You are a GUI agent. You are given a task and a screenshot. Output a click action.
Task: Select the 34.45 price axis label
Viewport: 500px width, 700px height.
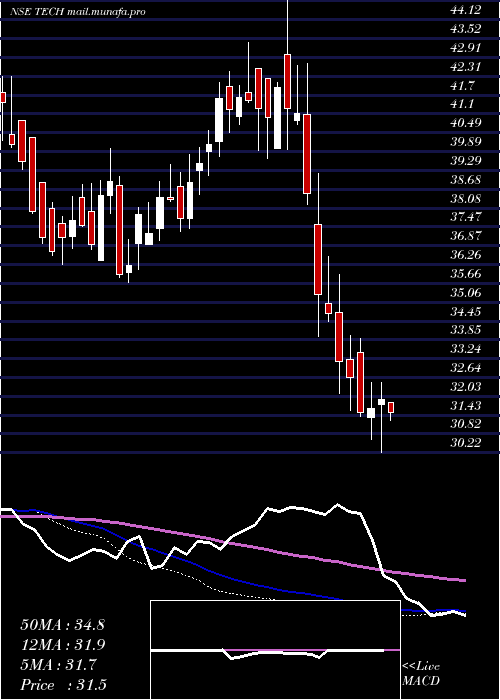466,312
